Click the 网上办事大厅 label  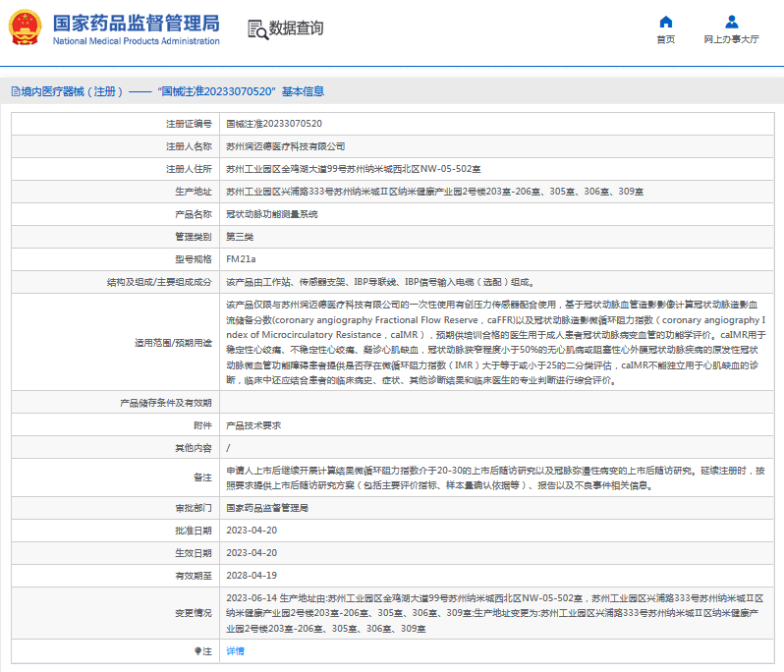pyautogui.click(x=732, y=39)
